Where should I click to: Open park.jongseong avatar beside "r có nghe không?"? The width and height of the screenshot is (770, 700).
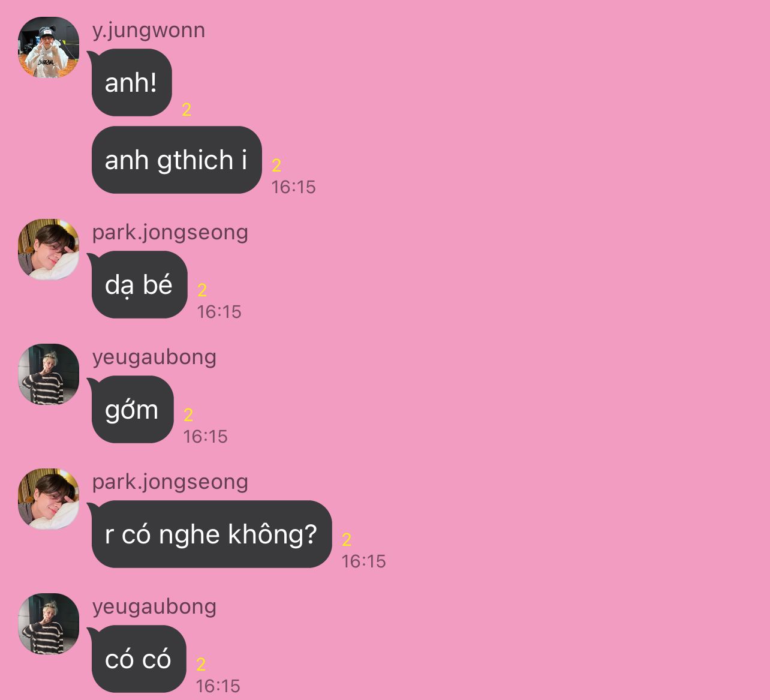click(49, 498)
